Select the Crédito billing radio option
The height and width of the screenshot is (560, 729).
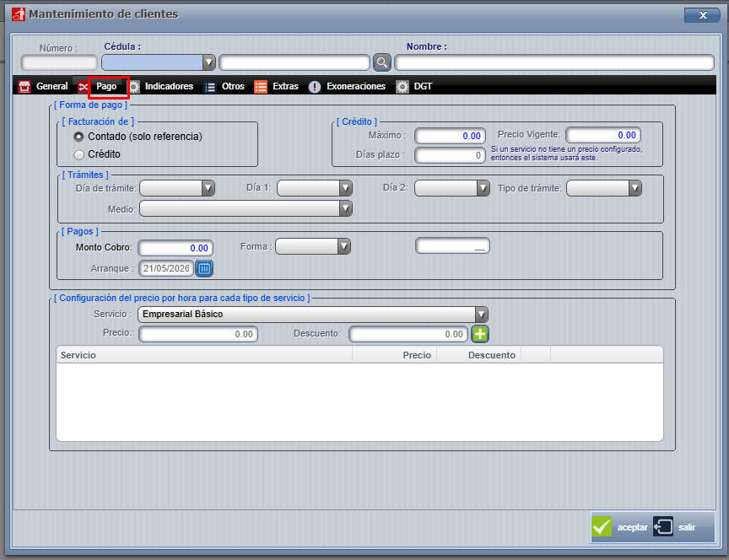point(78,154)
